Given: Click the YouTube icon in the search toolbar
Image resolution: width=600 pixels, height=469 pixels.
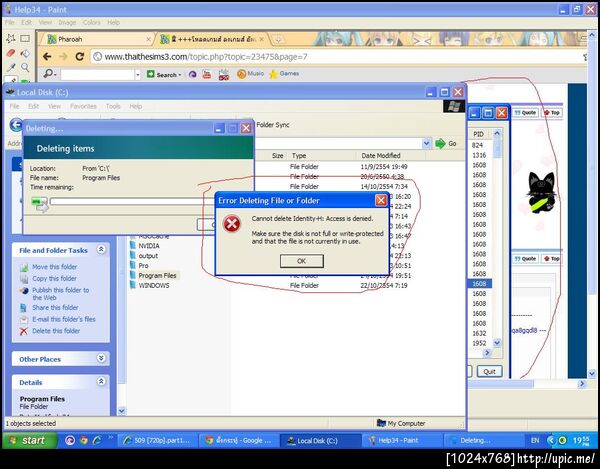Looking at the screenshot, I should (207, 74).
